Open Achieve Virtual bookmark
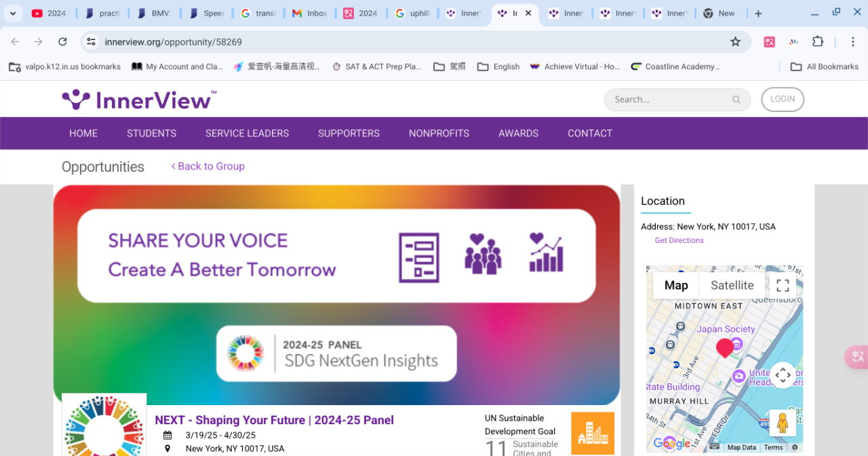868x456 pixels. tap(574, 66)
